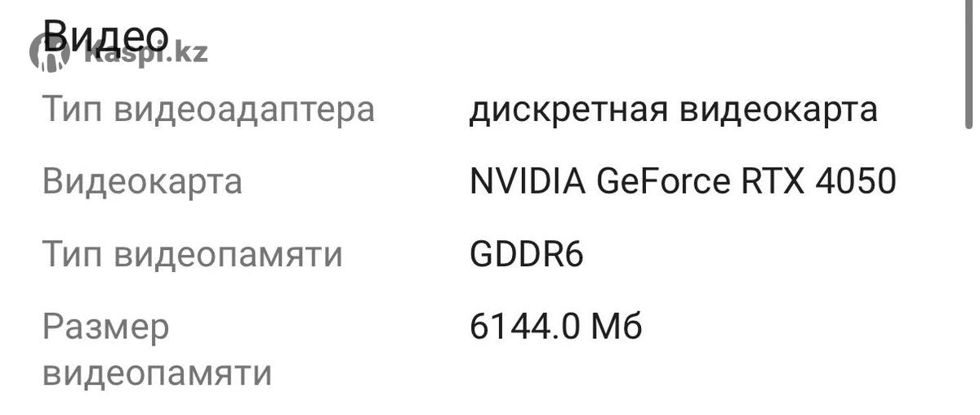Select the дискретная видеокарта value
Viewport: 980px width, 415px height.
pos(673,109)
